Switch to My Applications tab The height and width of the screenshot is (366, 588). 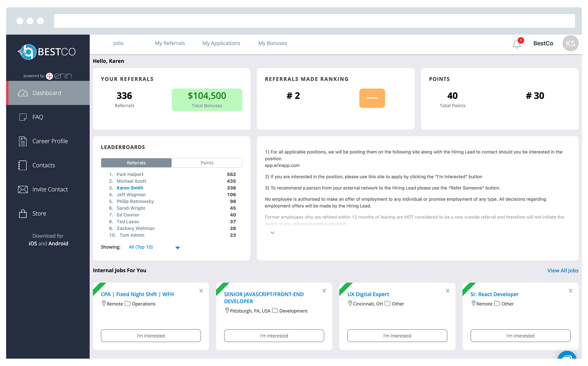point(221,43)
